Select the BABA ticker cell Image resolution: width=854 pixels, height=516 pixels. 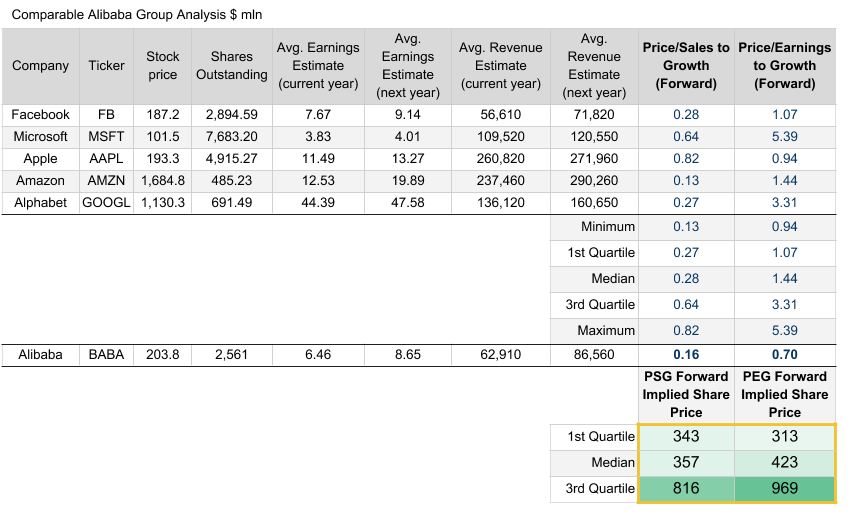point(107,354)
